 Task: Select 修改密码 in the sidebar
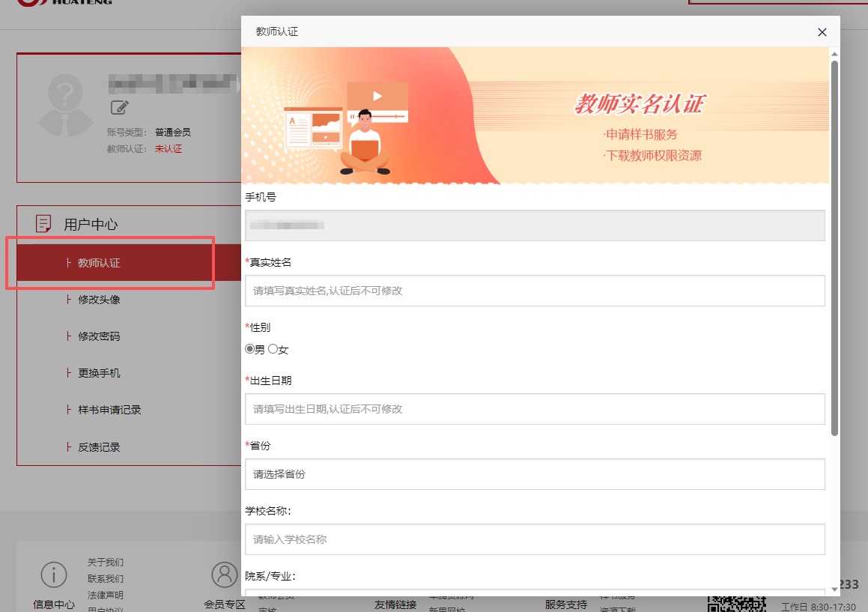99,336
